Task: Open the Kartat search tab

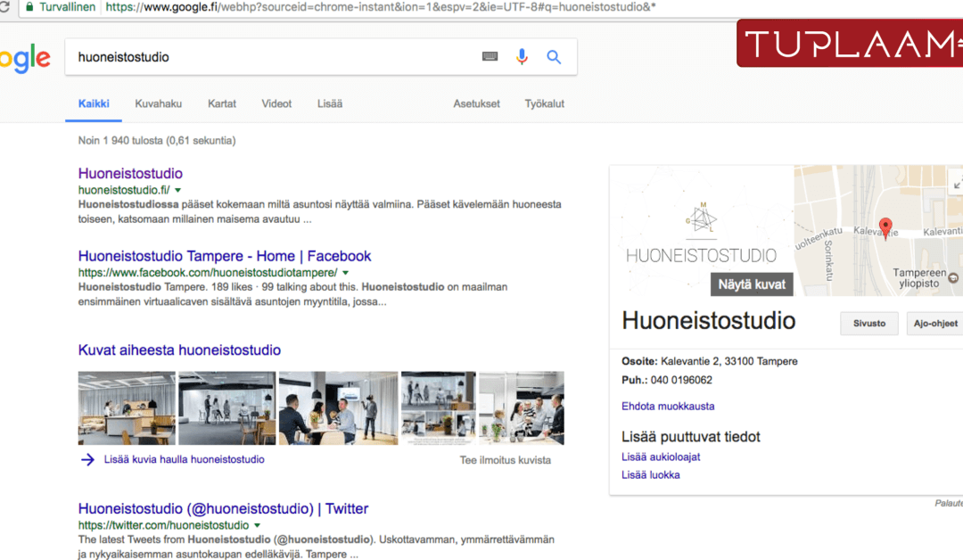Action: coord(222,103)
